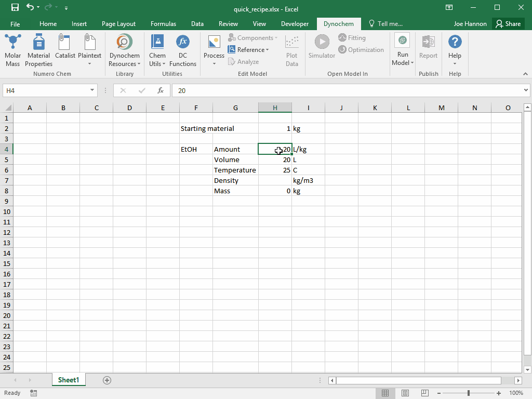Open the Run Model dropdown
532x399 pixels.
(x=403, y=59)
